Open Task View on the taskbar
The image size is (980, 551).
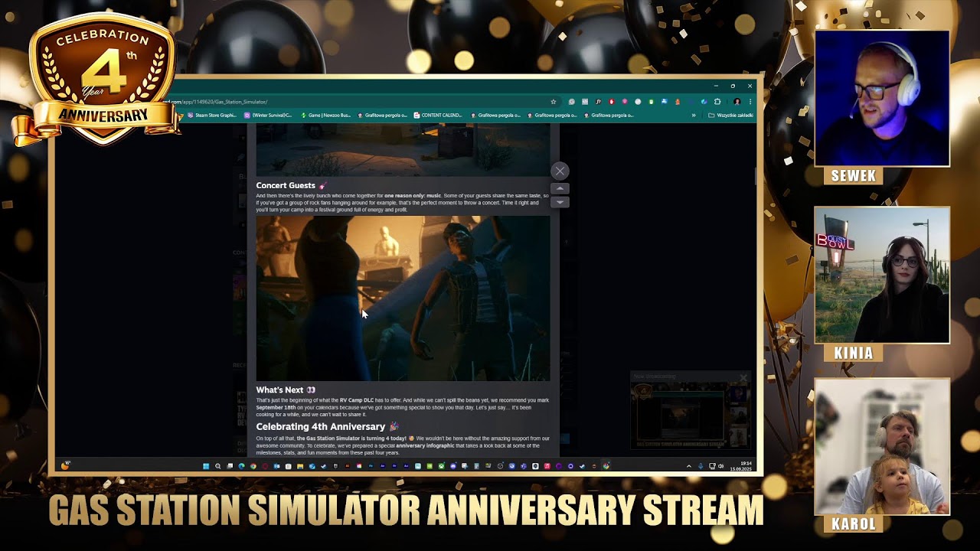tap(230, 466)
